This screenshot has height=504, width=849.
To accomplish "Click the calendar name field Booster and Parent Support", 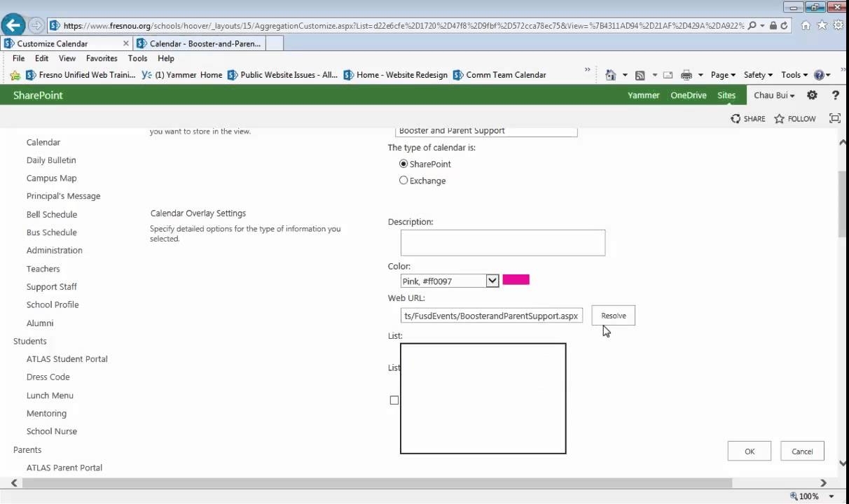I will [x=486, y=131].
